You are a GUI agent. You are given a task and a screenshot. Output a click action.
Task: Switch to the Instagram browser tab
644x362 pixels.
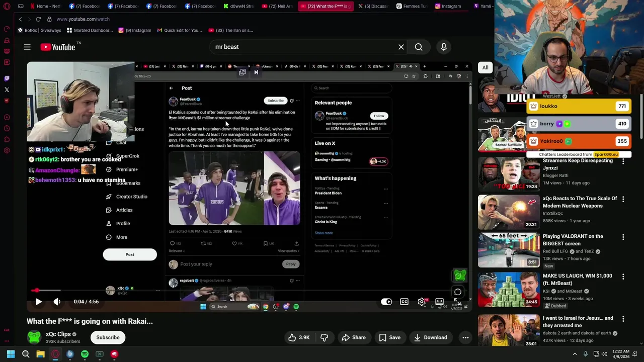[449, 6]
